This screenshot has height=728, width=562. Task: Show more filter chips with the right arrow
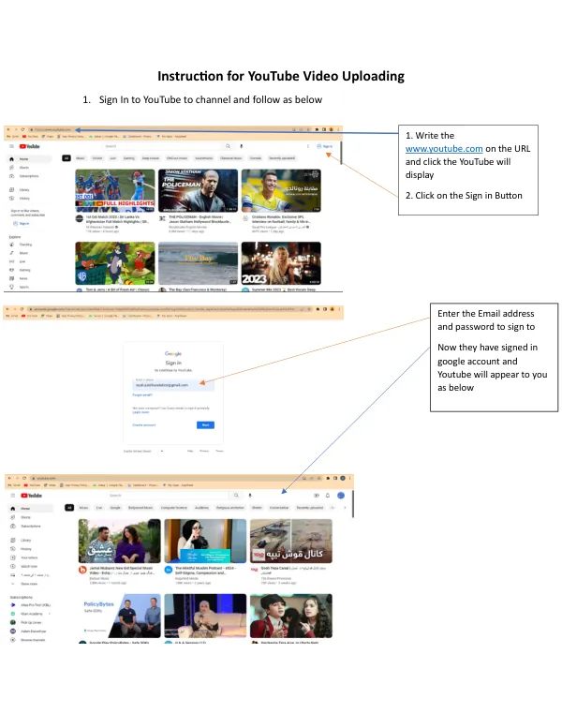tap(345, 508)
